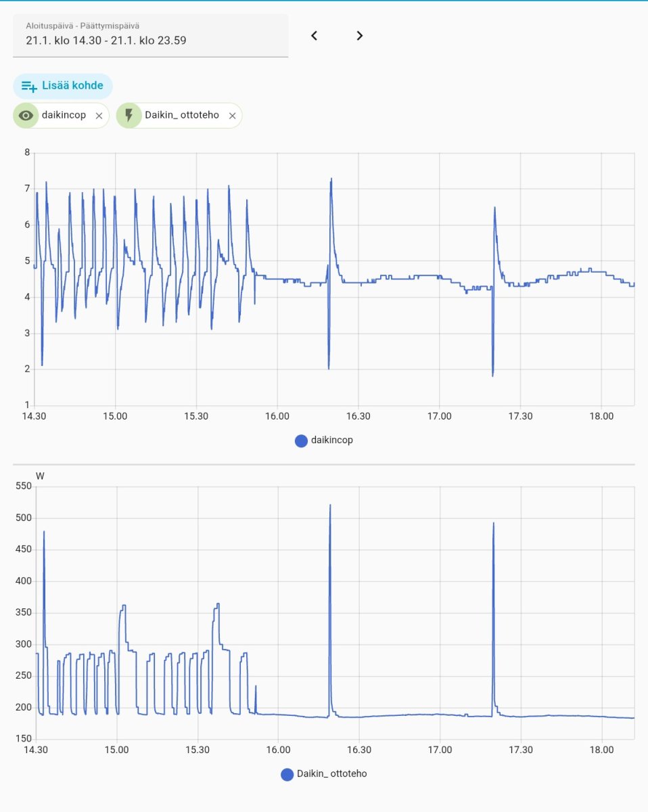
Task: Toggle daikincop legend in the top chart
Action: [x=324, y=441]
